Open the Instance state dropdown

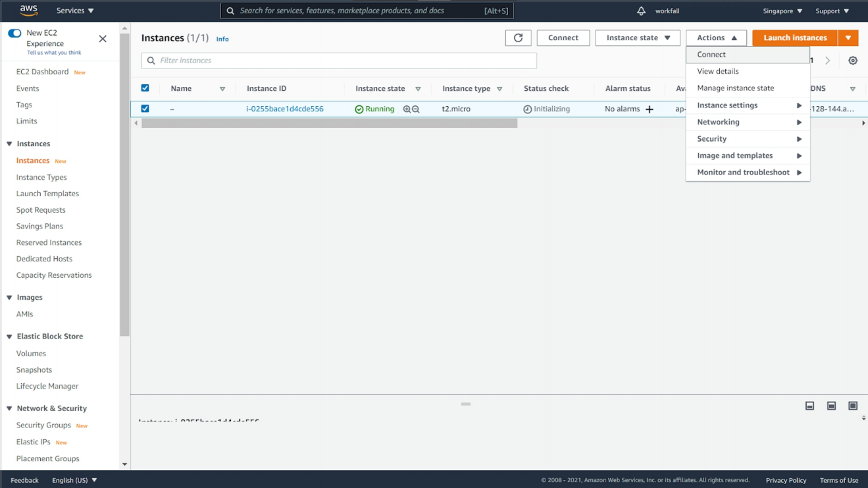(x=638, y=38)
